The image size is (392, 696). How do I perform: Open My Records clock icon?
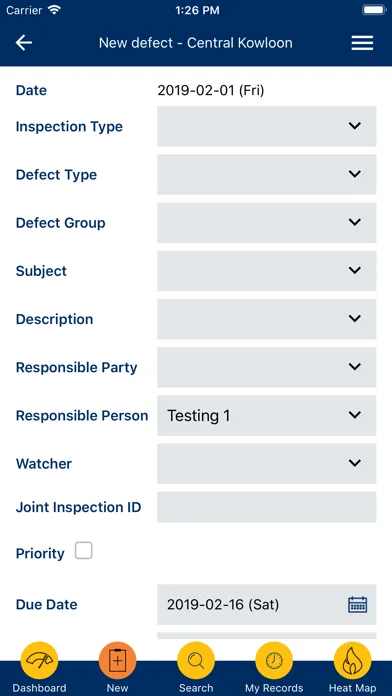[x=274, y=660]
